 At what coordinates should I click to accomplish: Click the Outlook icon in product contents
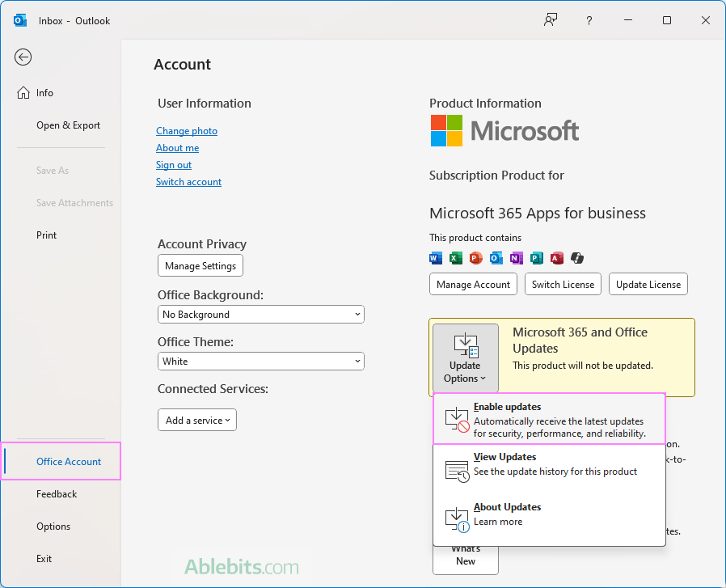tap(496, 258)
